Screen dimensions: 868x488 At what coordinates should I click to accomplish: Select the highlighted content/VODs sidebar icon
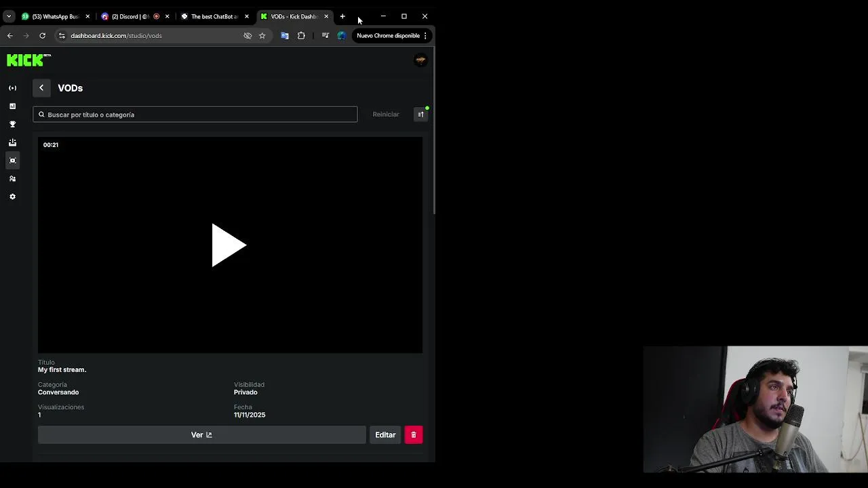coord(12,161)
